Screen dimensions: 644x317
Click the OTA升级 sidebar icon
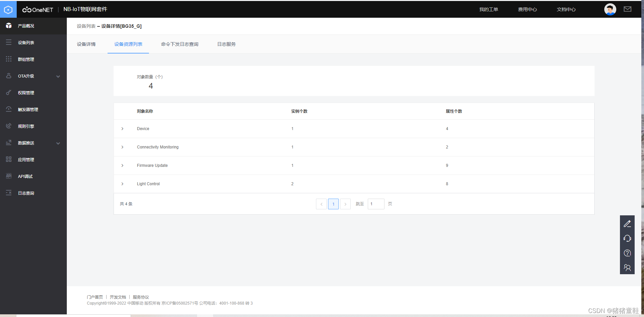click(9, 76)
